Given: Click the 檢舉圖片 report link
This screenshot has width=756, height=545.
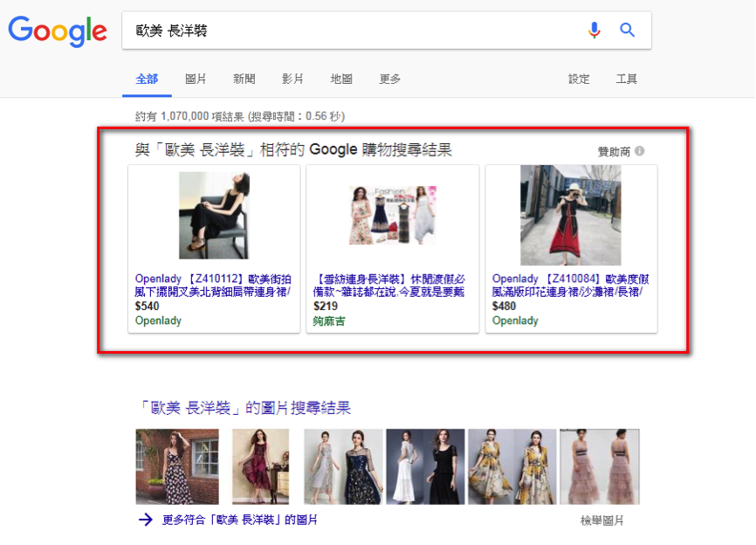Looking at the screenshot, I should tap(601, 521).
